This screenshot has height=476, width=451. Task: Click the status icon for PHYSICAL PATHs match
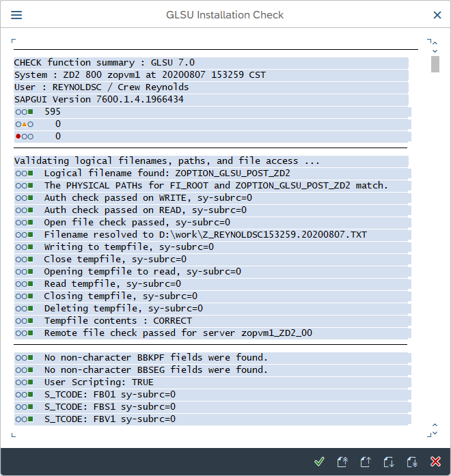pos(25,186)
